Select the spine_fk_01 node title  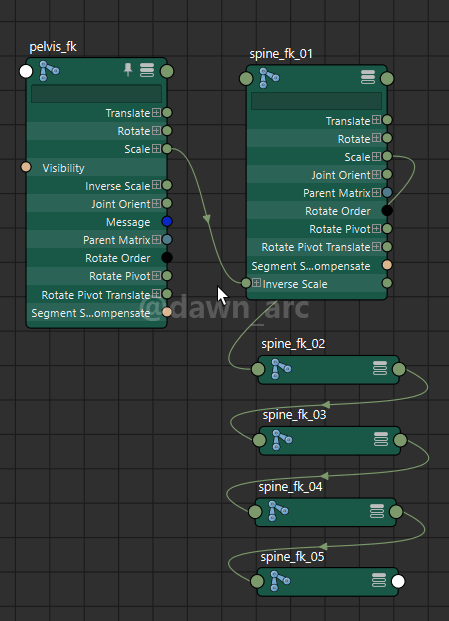pos(281,54)
